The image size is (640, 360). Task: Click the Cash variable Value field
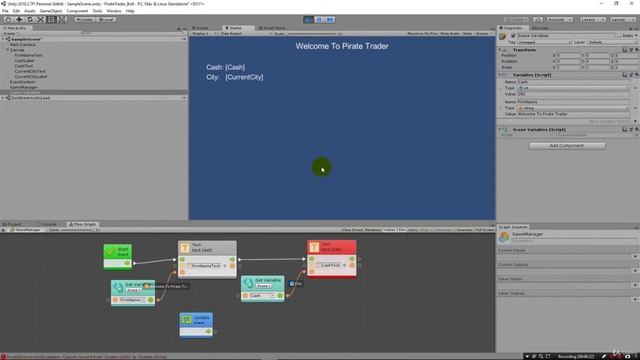[573, 94]
